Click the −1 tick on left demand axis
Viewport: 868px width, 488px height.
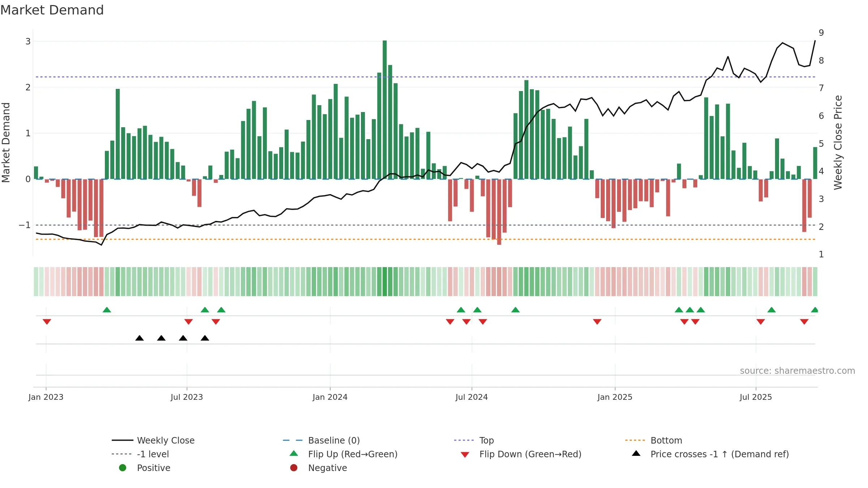point(25,225)
